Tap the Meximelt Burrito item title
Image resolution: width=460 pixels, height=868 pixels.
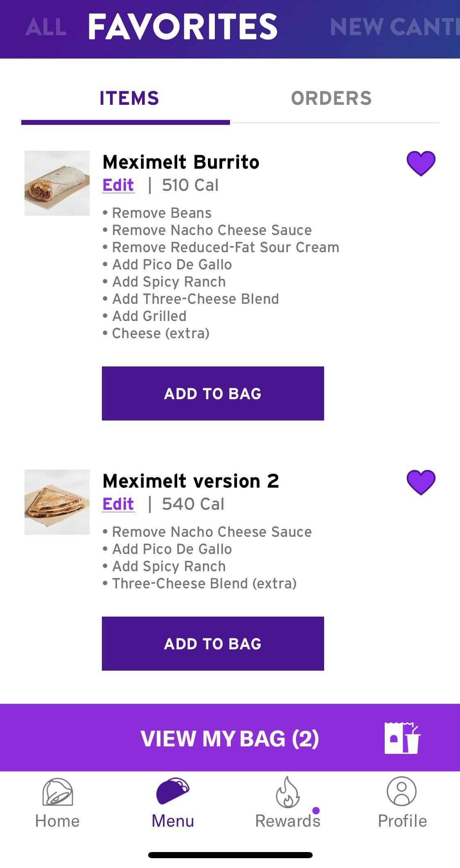click(x=181, y=162)
